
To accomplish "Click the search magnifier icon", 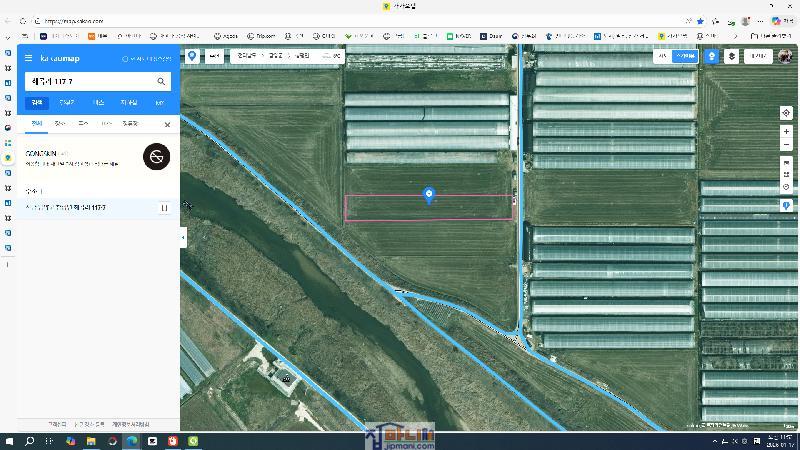I will tap(161, 81).
